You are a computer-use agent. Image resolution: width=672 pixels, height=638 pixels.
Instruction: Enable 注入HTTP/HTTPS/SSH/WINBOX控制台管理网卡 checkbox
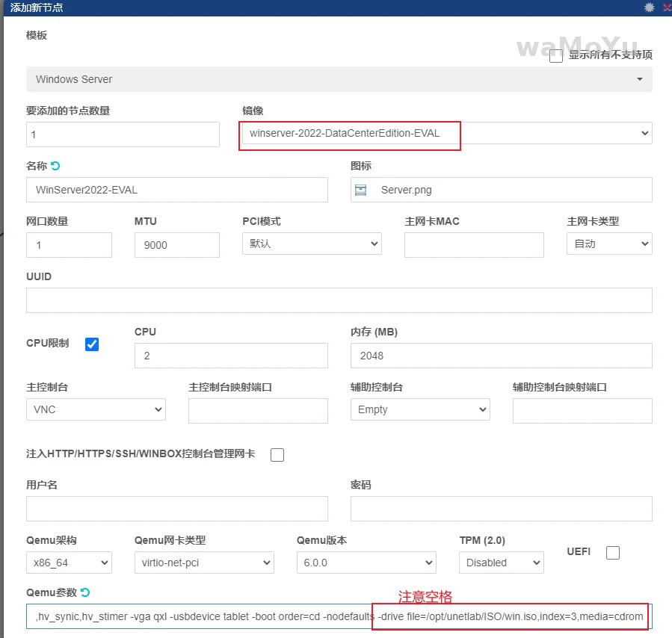pyautogui.click(x=277, y=454)
